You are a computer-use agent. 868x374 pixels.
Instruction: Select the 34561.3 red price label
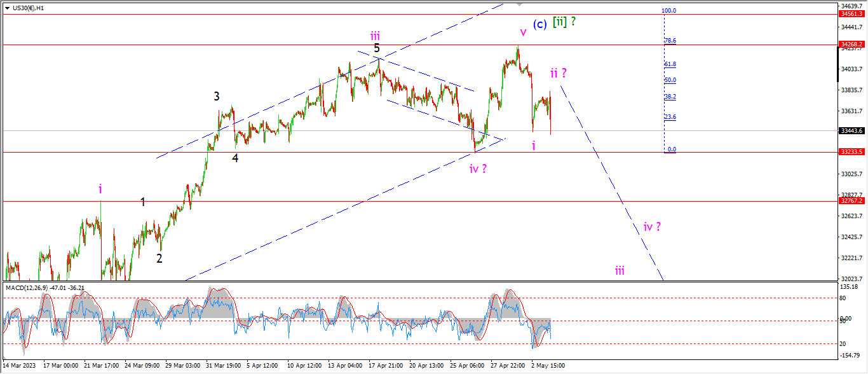pyautogui.click(x=851, y=13)
